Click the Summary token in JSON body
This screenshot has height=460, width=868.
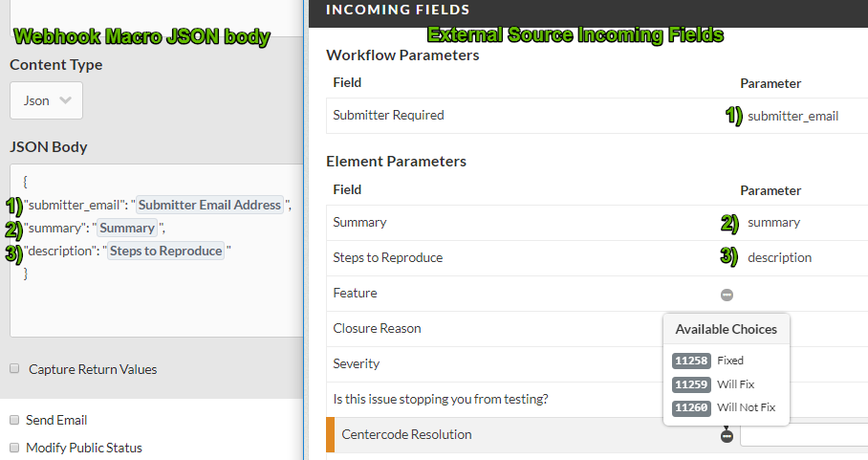pos(127,228)
